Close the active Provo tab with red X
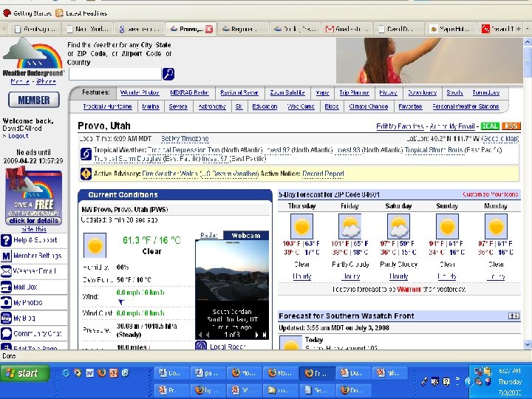The image size is (532, 399). click(x=209, y=29)
